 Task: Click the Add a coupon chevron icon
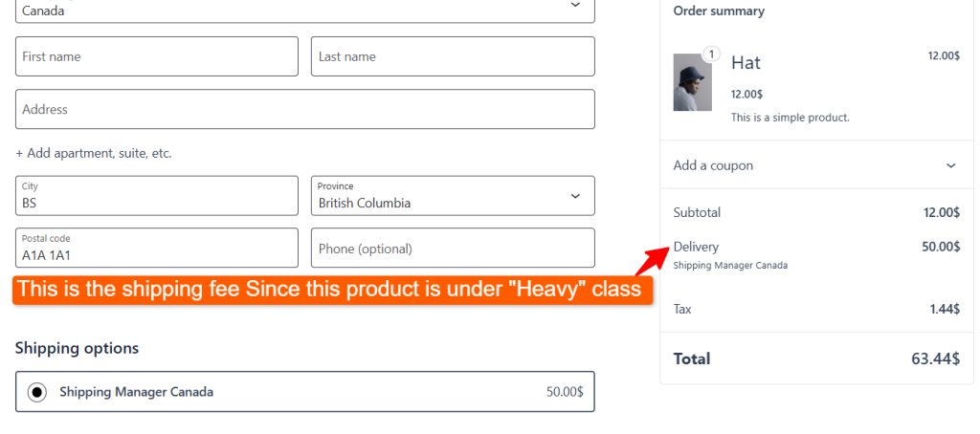click(x=950, y=165)
